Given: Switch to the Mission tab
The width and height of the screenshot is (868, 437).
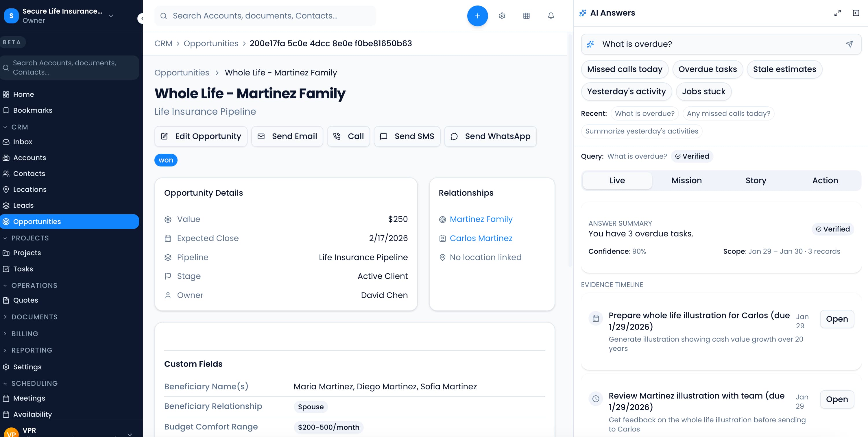Looking at the screenshot, I should point(686,180).
